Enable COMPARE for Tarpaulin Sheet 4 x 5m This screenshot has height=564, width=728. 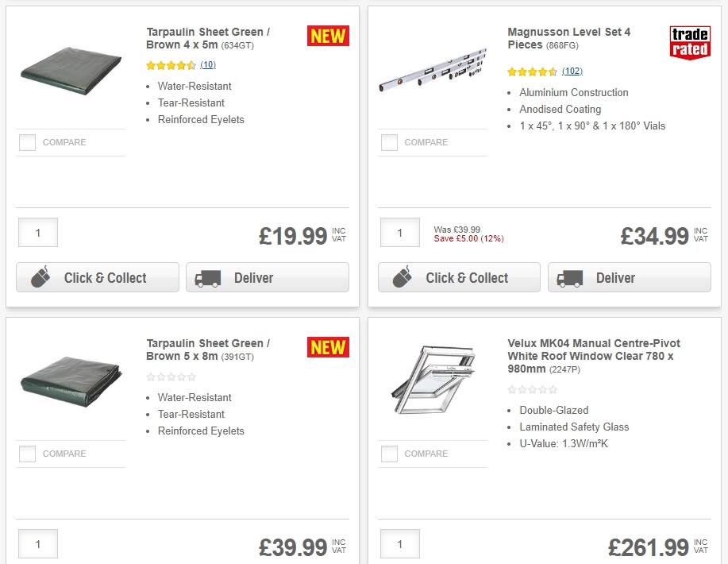coord(27,142)
